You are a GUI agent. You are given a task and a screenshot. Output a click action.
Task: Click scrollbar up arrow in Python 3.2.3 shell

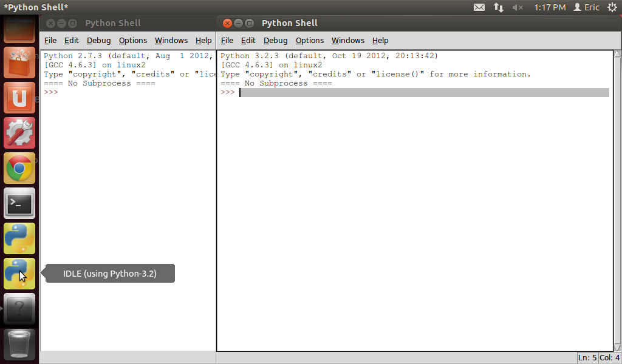coord(617,54)
